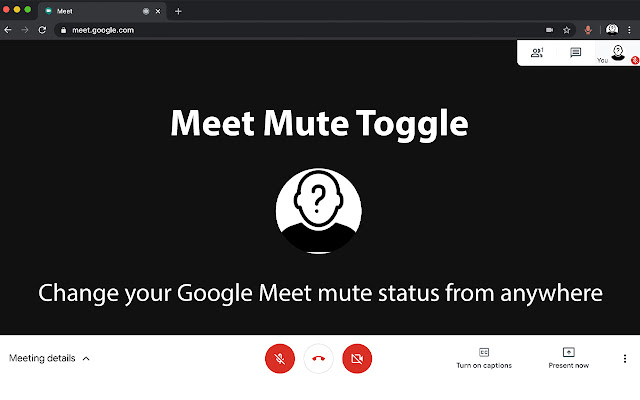Click the lock site info icon

(x=63, y=30)
